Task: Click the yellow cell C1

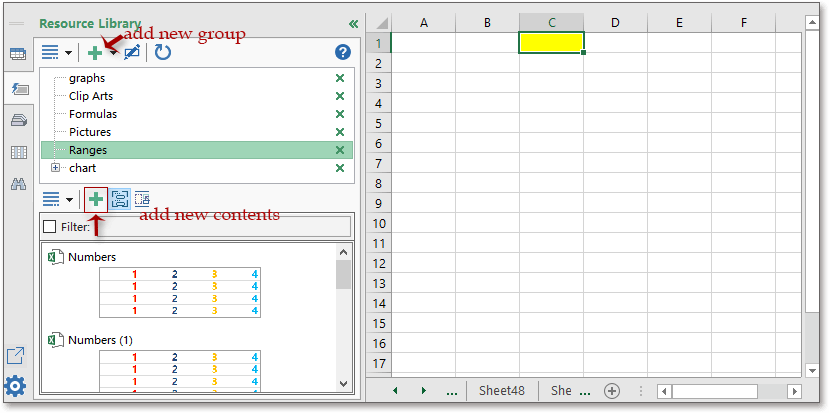Action: [x=551, y=42]
